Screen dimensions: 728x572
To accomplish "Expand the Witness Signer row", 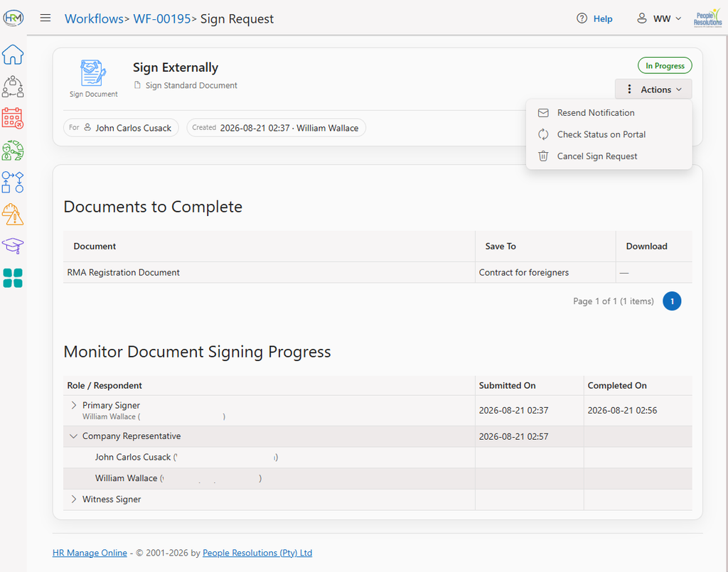I will pyautogui.click(x=73, y=499).
